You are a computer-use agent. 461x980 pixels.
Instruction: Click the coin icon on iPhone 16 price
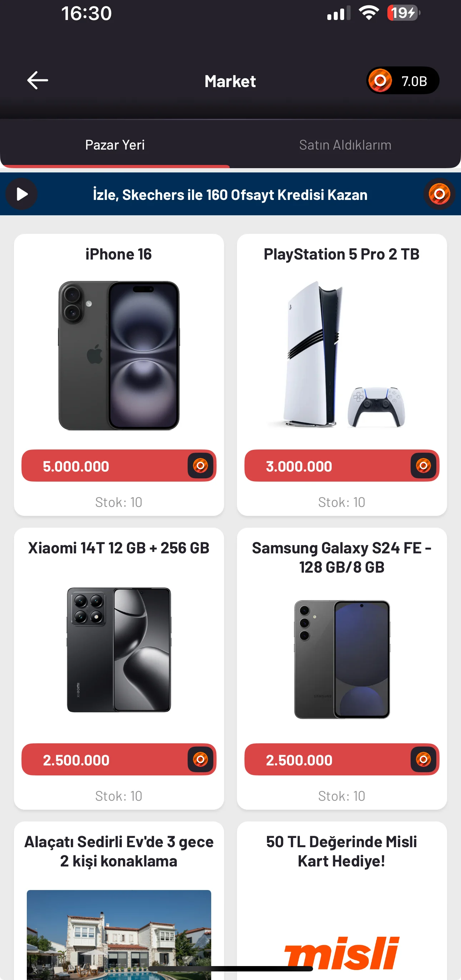(200, 466)
